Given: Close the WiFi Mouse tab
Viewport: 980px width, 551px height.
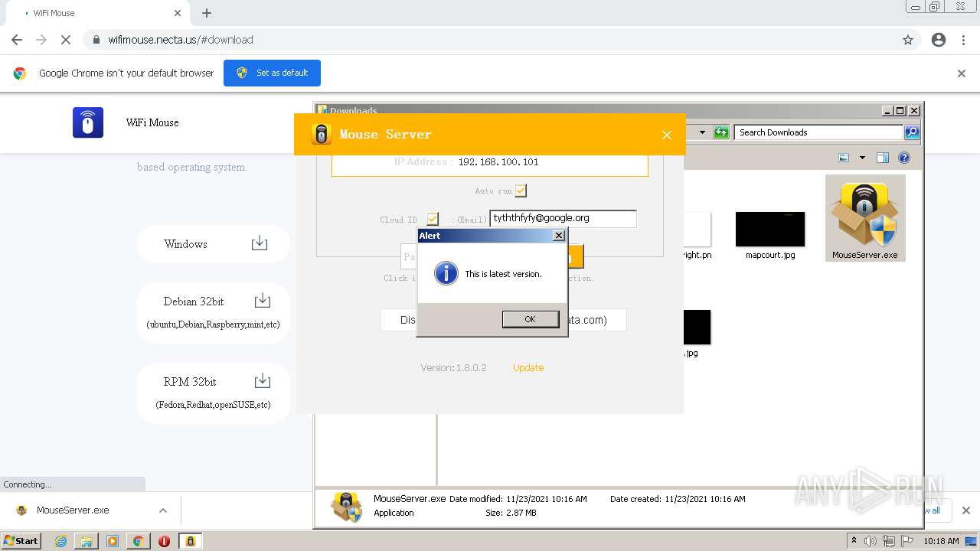Looking at the screenshot, I should click(178, 13).
